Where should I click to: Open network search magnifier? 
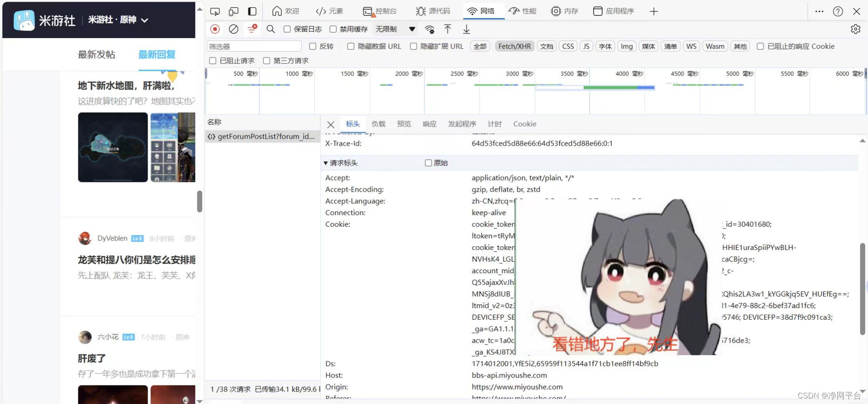[271, 29]
